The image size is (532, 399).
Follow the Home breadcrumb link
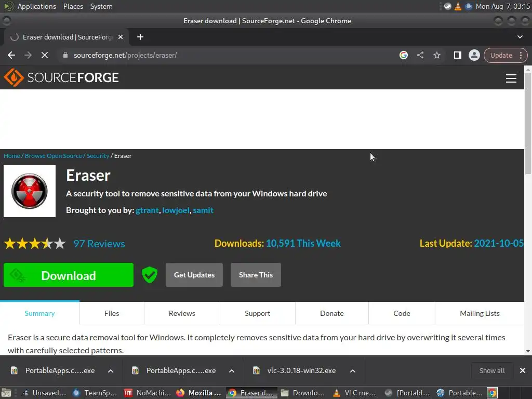click(x=12, y=156)
